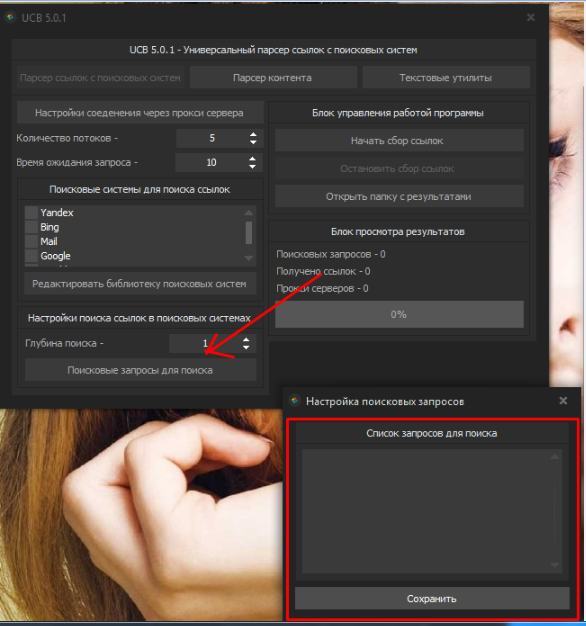Switch to Текстовые утилиты tab
This screenshot has width=586, height=626.
click(x=446, y=78)
